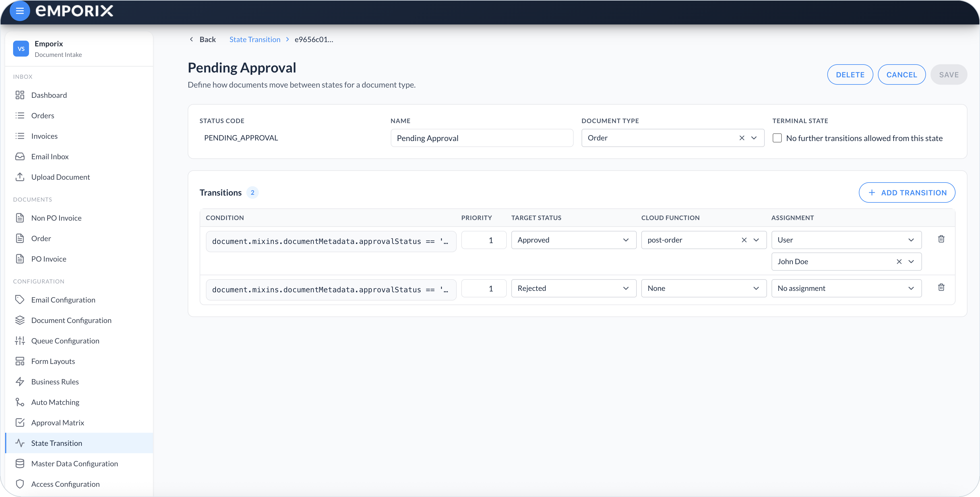Viewport: 980px width, 497px height.
Task: Click the DELETE button
Action: click(850, 74)
